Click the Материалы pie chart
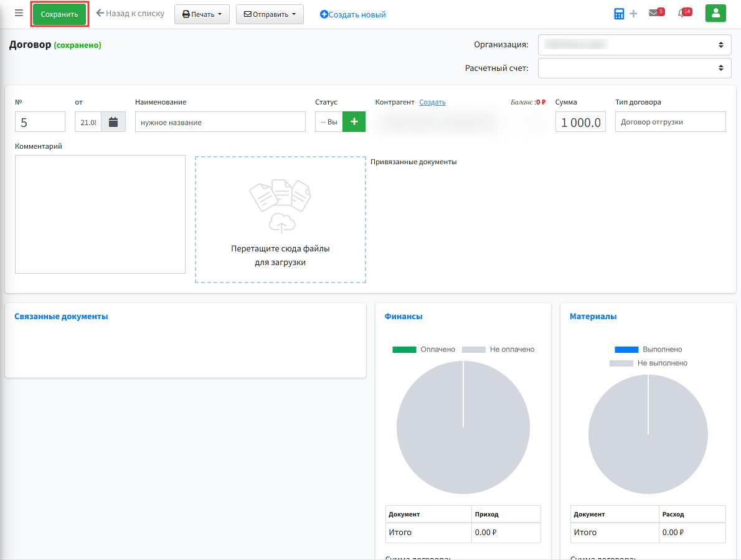741x560 pixels. click(x=648, y=434)
